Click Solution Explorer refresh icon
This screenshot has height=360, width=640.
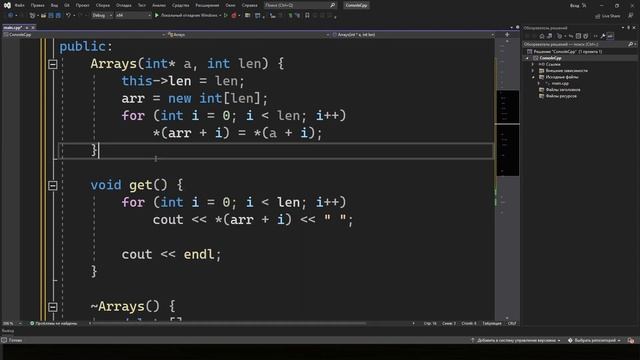(586, 36)
